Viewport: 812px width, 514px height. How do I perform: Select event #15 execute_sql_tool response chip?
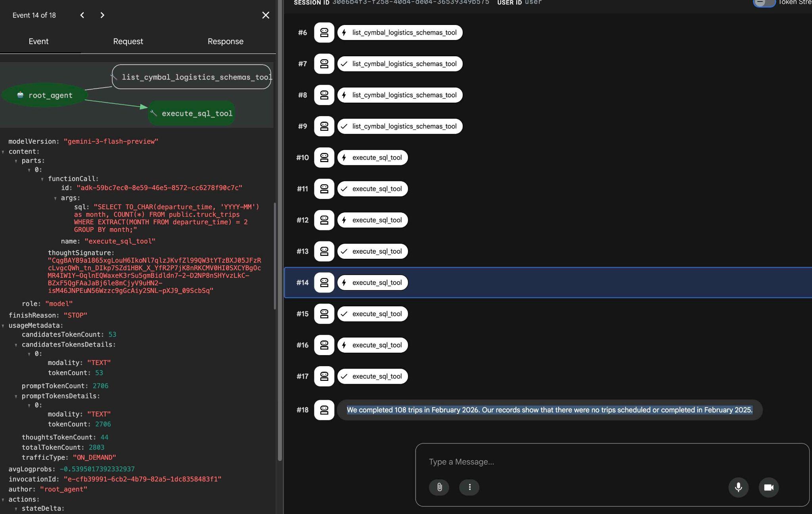(372, 314)
